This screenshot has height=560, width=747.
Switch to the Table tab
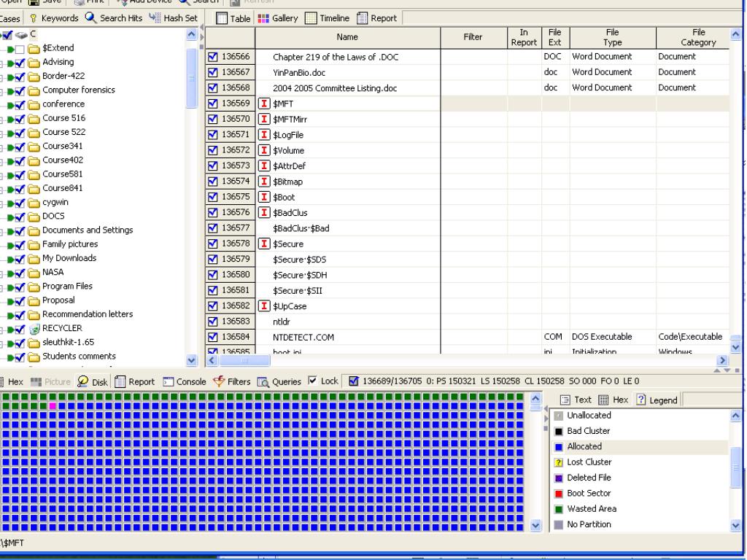coord(233,18)
